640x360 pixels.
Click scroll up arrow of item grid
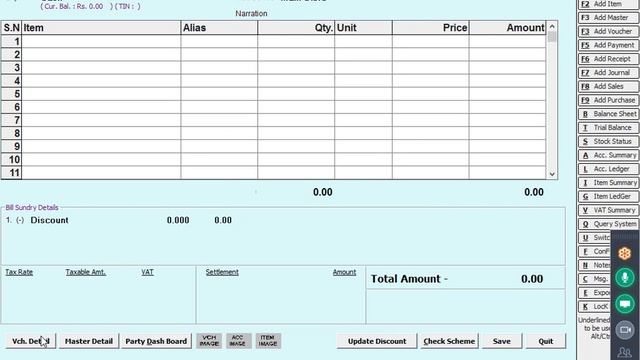tap(552, 27)
